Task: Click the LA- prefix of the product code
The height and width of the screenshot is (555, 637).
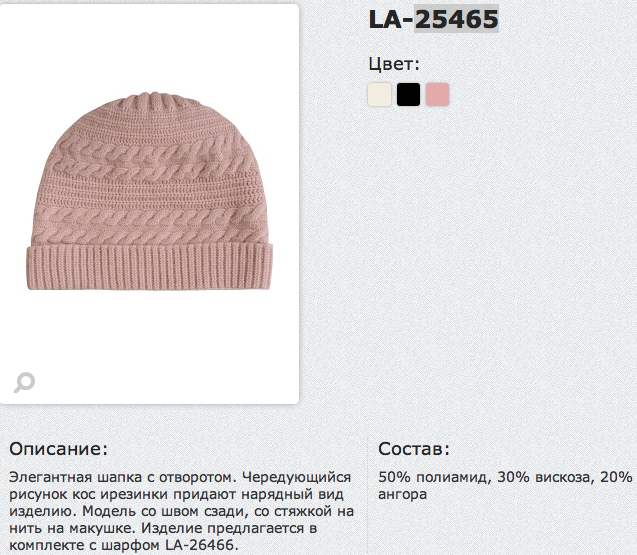Action: point(391,19)
